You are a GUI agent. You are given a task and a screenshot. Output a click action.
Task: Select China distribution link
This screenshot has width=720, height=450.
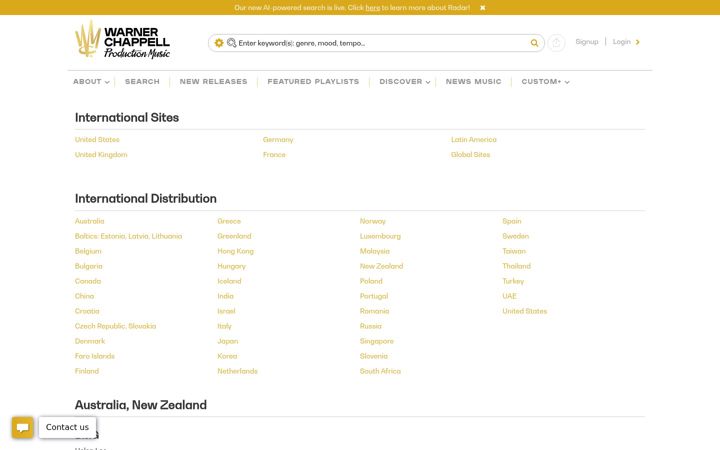(x=84, y=296)
